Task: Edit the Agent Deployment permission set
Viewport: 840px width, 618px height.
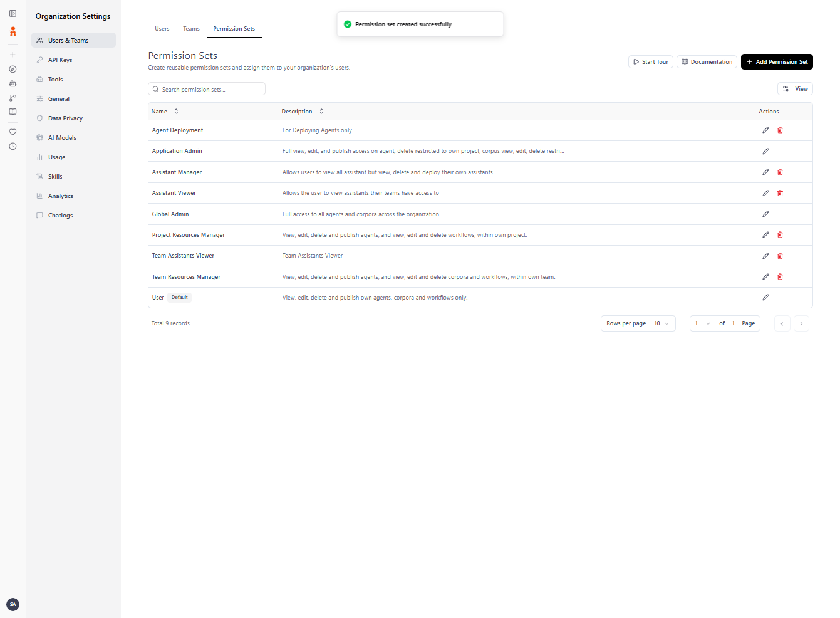Action: (765, 130)
